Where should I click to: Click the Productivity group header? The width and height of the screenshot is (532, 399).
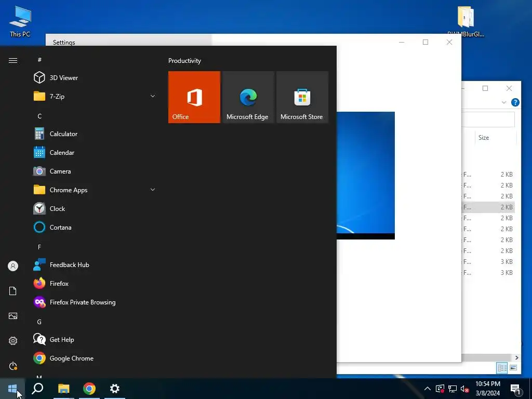(184, 61)
